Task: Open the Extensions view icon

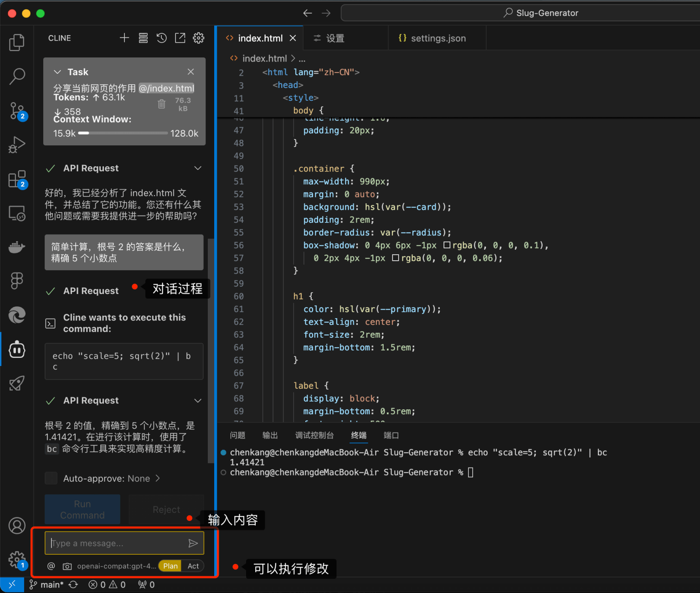Action: [x=17, y=179]
